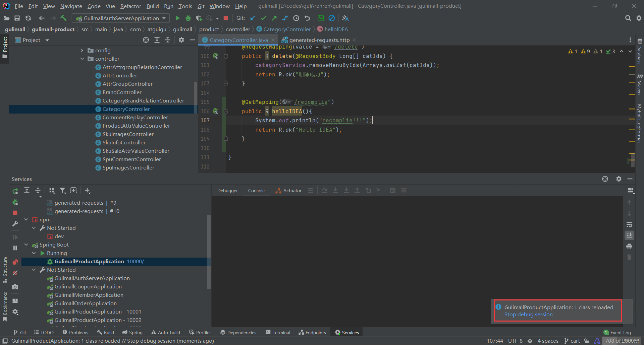Click the Git Rollback icon
Viewport: 644px width, 345px height.
307,18
